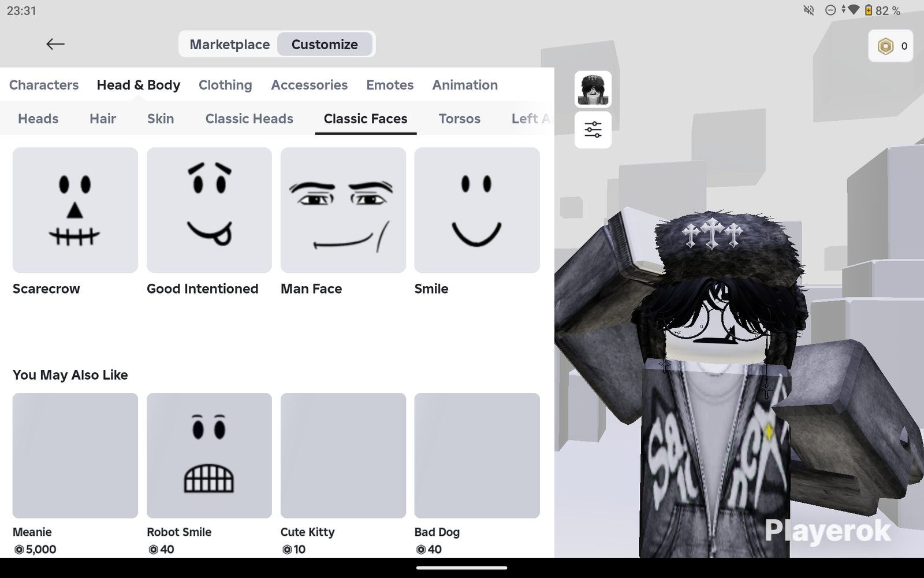
Task: Open the avatar settings sliders icon
Action: coord(593,129)
